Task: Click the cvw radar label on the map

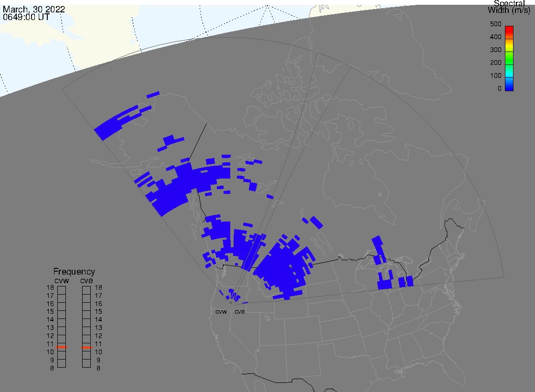Action: (x=221, y=312)
